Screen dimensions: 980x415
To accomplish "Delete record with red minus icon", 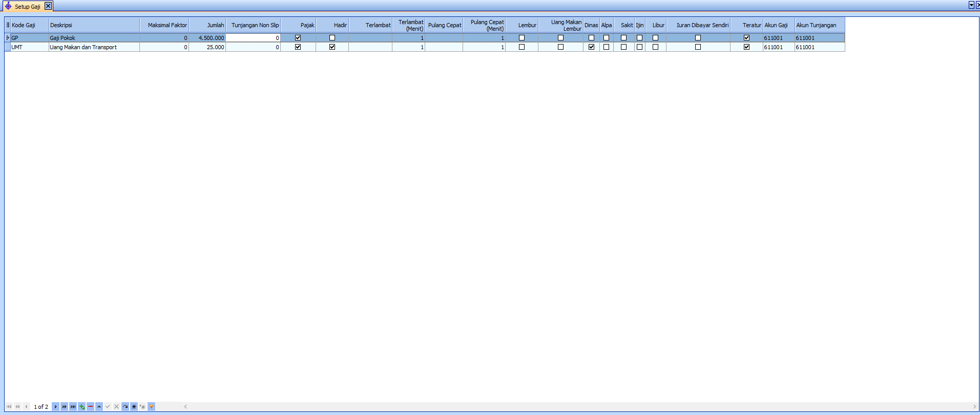I will point(91,406).
